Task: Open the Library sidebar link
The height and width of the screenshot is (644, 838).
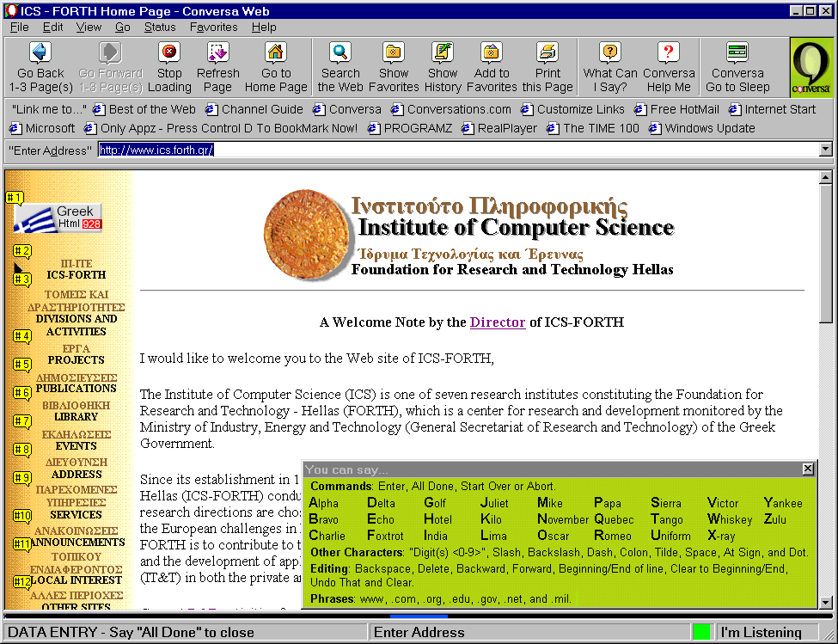Action: click(x=76, y=411)
